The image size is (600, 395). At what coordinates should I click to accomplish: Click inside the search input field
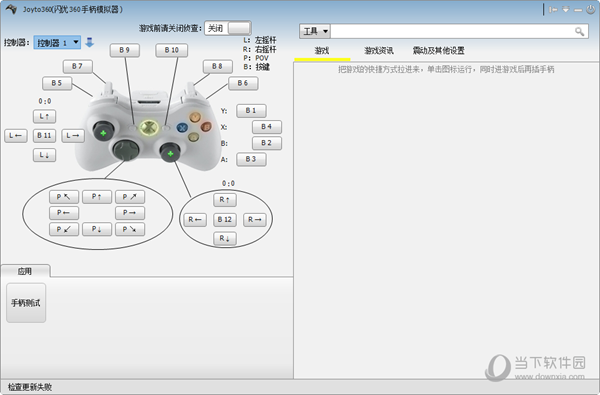[452, 31]
